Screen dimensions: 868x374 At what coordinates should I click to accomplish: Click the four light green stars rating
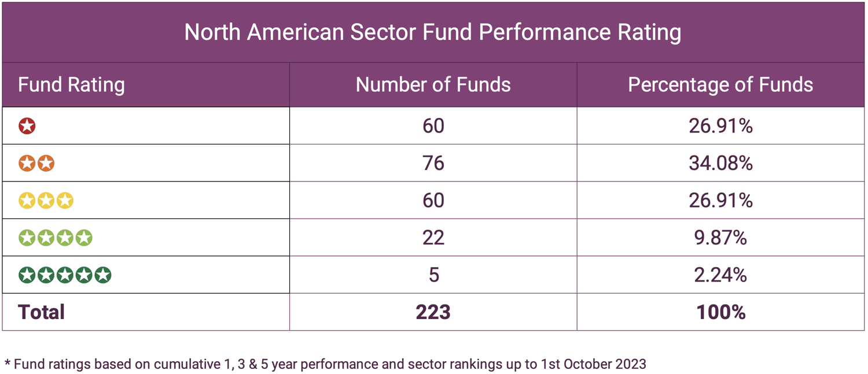tap(56, 238)
